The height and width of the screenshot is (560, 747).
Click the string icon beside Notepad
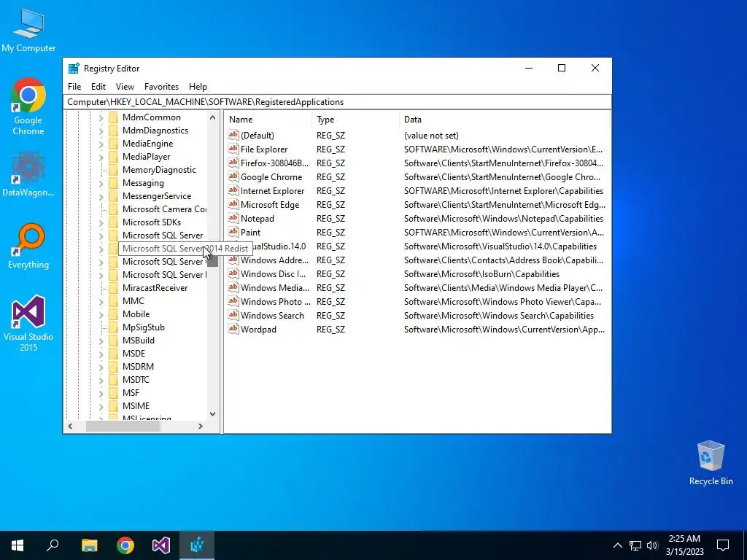tap(233, 219)
